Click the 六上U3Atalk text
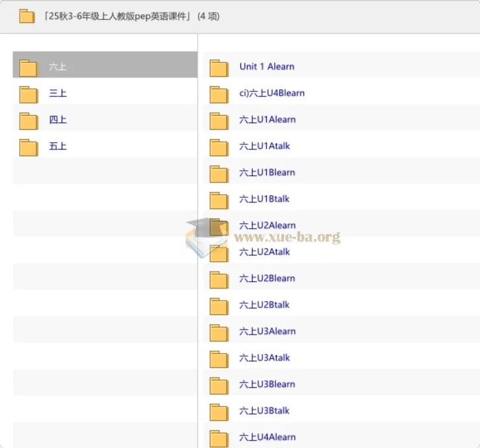Image resolution: width=480 pixels, height=448 pixels. tap(264, 358)
